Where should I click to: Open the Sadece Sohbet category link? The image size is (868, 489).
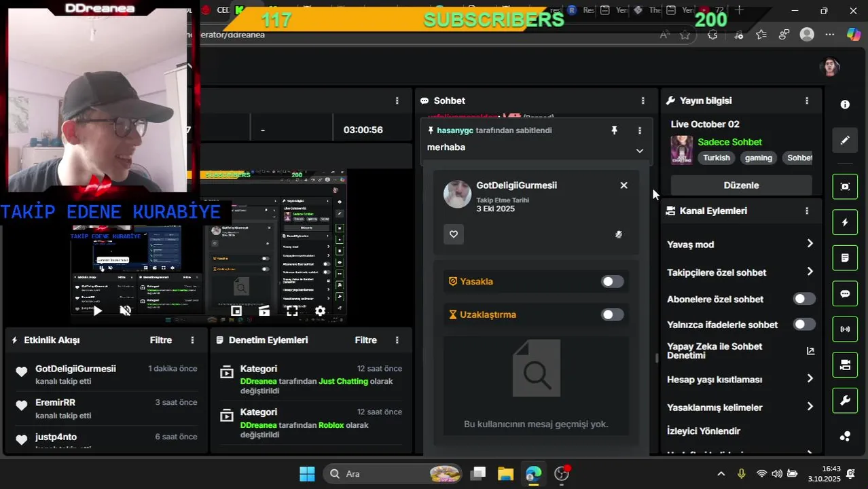[x=729, y=142]
